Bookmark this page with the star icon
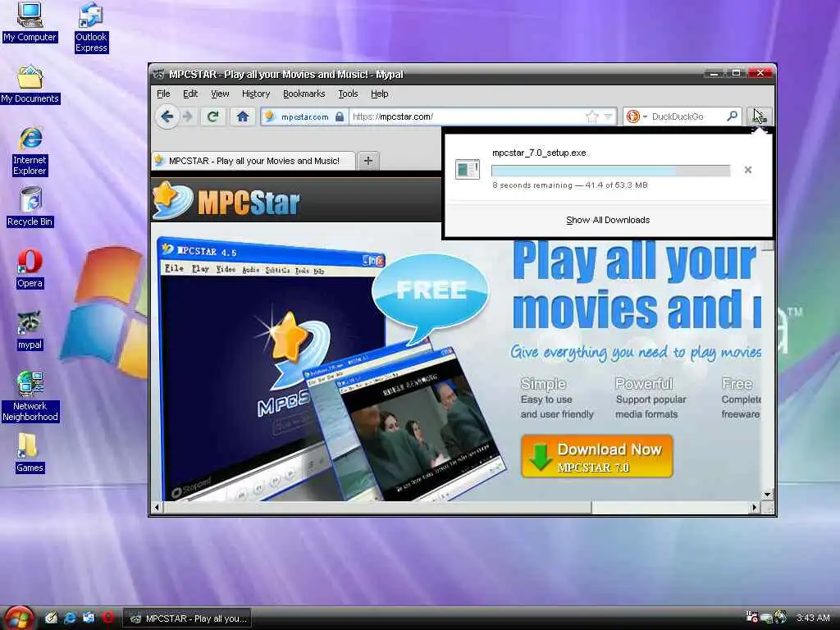Viewport: 840px width, 630px height. click(591, 116)
